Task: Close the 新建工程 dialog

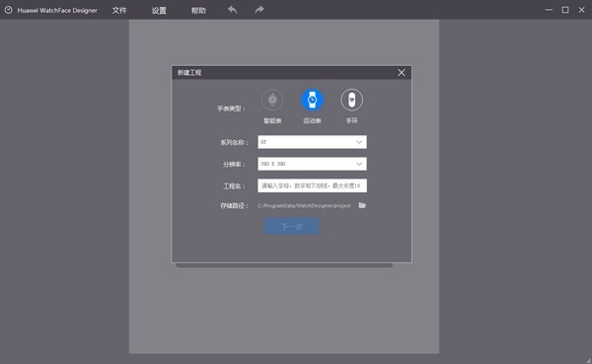Action: click(x=402, y=72)
